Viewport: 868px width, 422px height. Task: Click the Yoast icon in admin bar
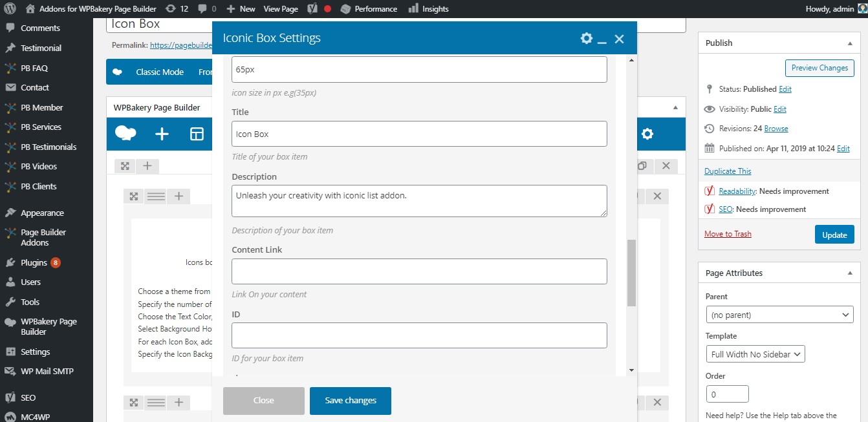pyautogui.click(x=312, y=9)
